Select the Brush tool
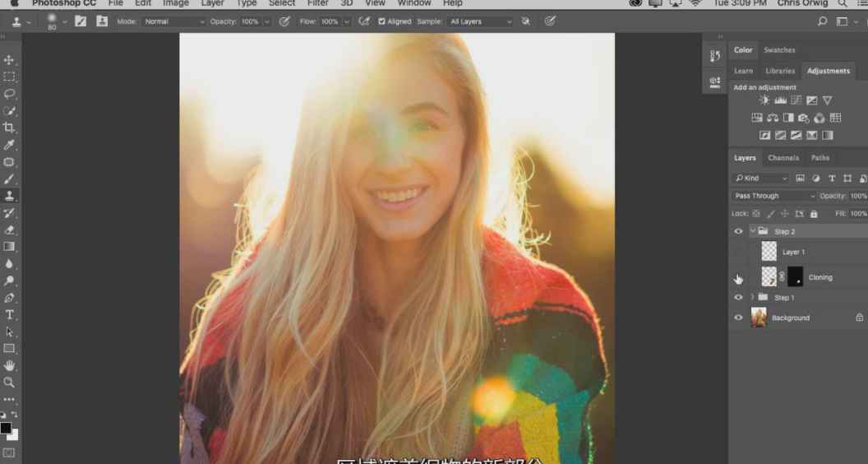This screenshot has width=868, height=464. (9, 179)
